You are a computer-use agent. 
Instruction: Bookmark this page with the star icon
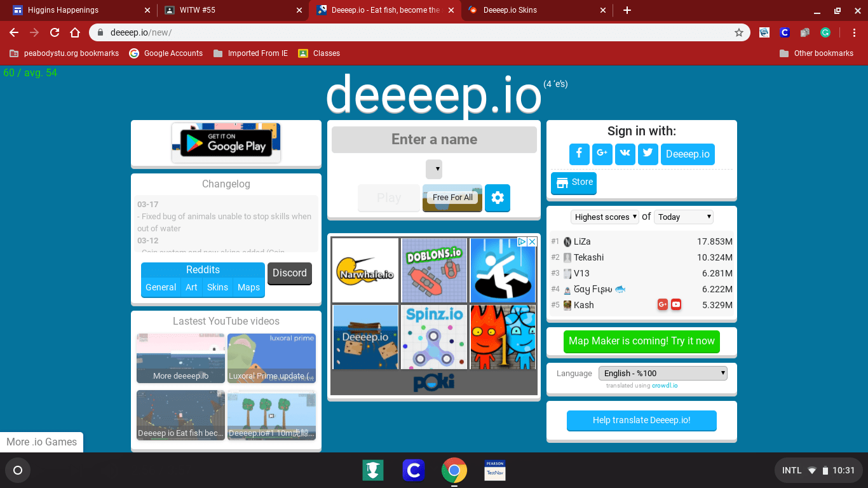click(x=739, y=32)
